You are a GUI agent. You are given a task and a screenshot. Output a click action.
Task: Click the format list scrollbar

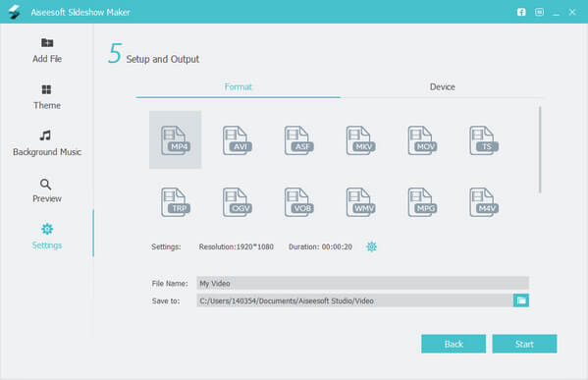540,149
